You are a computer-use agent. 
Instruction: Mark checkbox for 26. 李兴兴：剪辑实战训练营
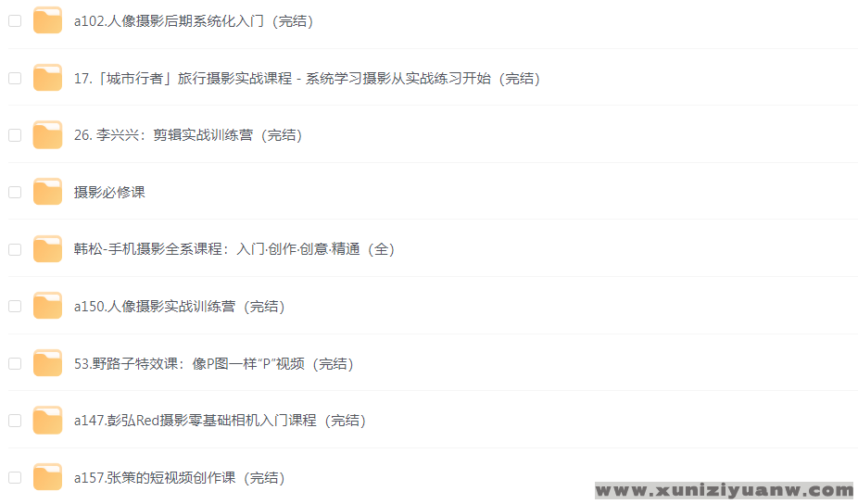tap(15, 135)
